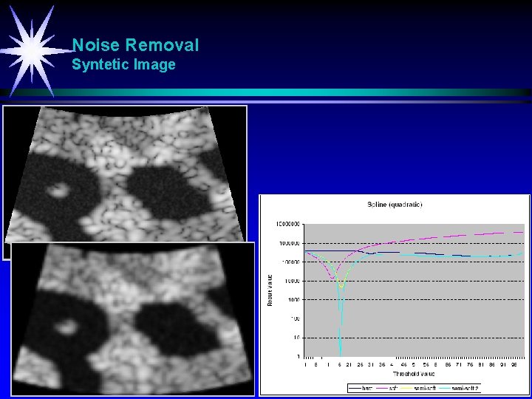Click the gray chart plot area
The image size is (532, 399).
[414, 290]
